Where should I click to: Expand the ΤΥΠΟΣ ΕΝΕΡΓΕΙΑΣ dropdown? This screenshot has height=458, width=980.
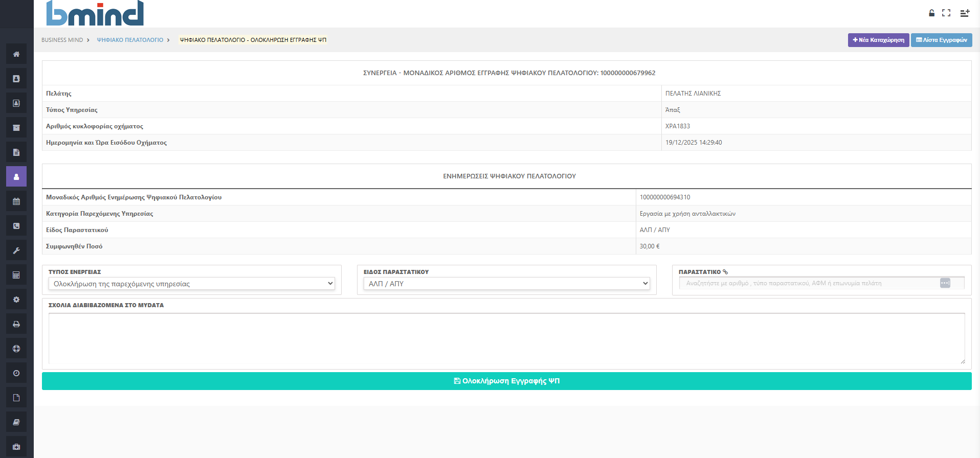pyautogui.click(x=191, y=284)
